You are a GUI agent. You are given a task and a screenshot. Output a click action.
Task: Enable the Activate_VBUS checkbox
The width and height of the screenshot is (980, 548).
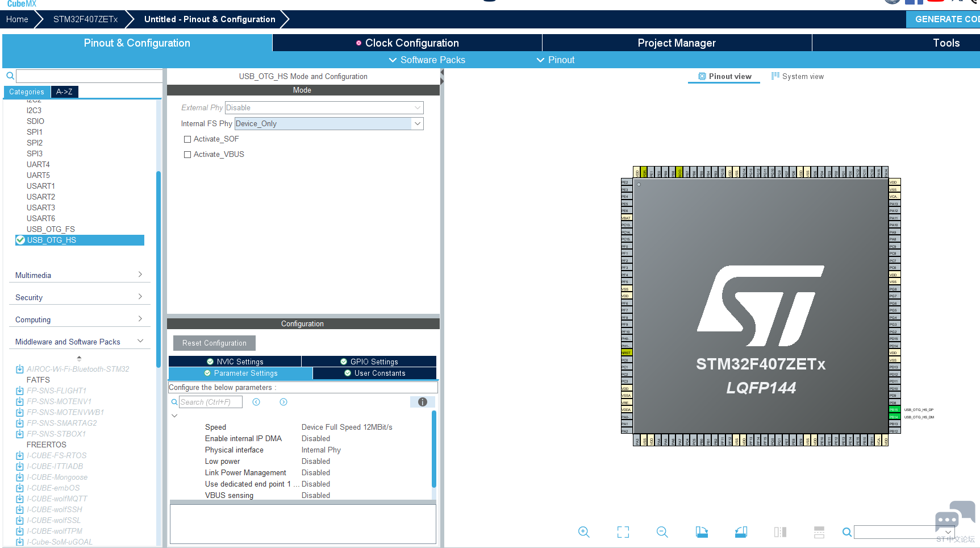187,155
